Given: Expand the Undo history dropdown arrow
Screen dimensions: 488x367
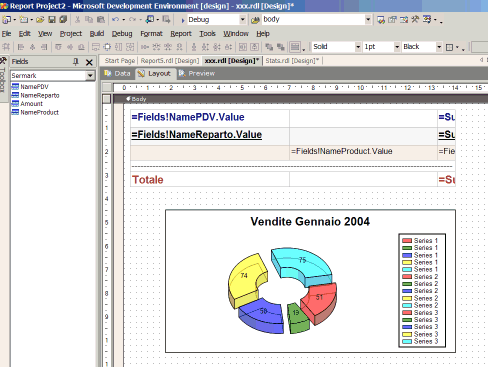Looking at the screenshot, I should (123, 20).
